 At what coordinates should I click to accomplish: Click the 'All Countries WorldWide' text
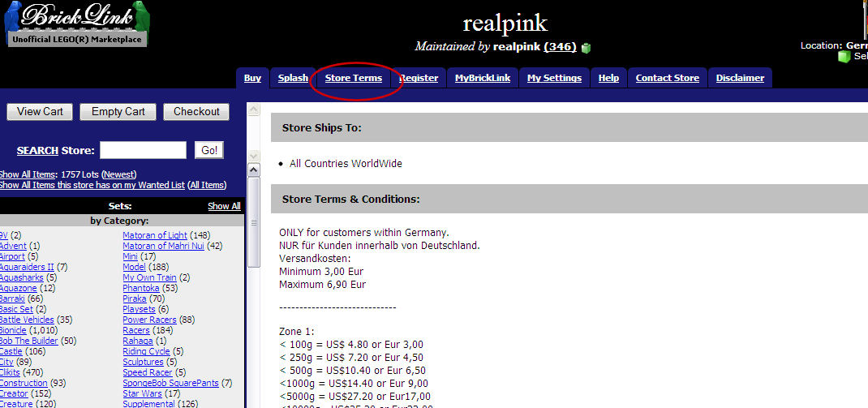(x=346, y=163)
